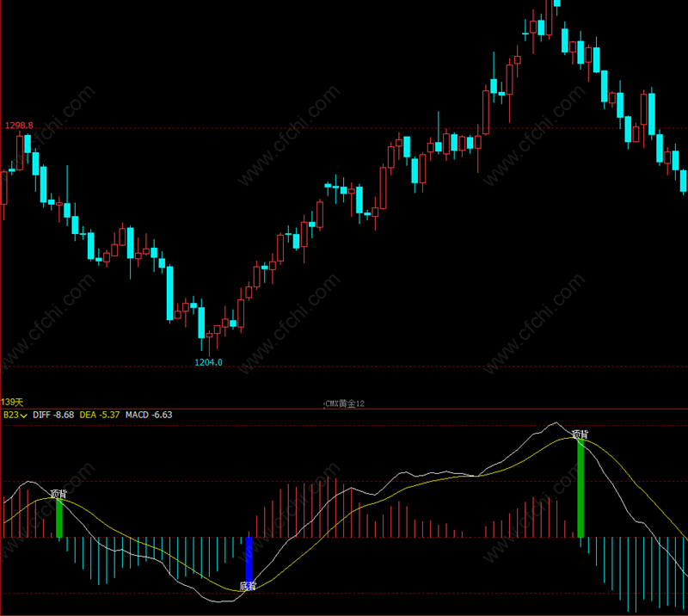Image resolution: width=688 pixels, height=616 pixels.
Task: Select the 底背 bottom divergence marker
Action: click(x=248, y=586)
